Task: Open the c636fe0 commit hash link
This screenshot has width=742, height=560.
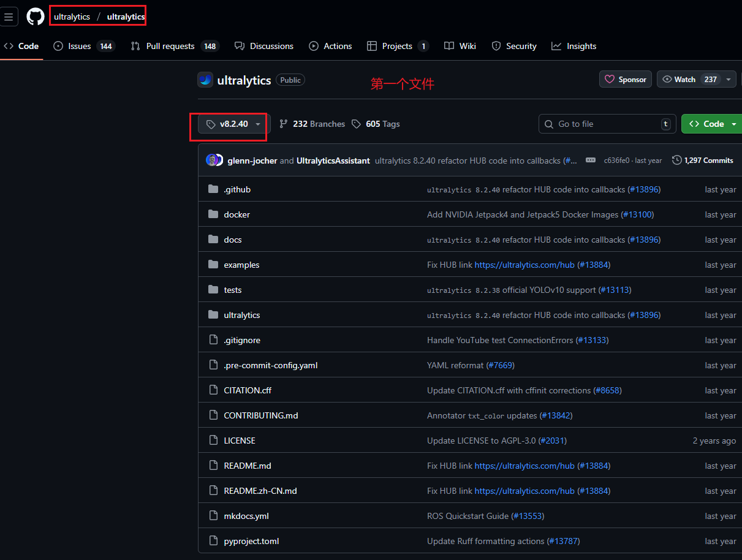Action: pyautogui.click(x=616, y=161)
